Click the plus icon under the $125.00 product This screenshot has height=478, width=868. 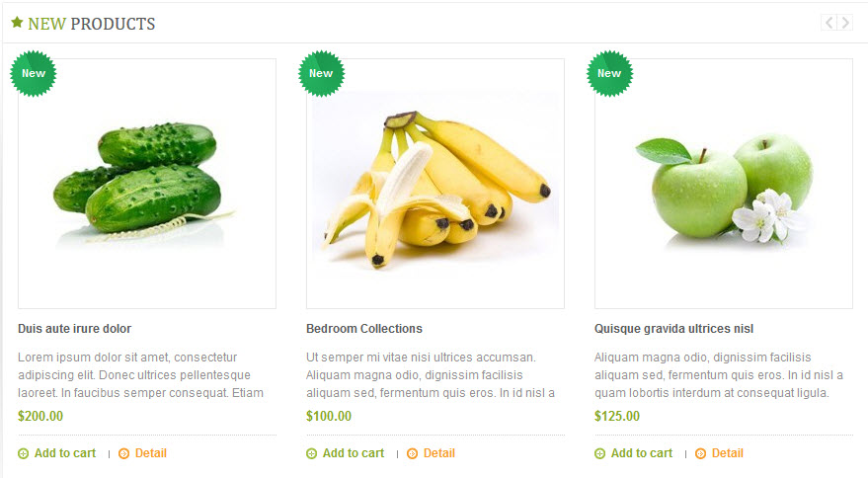tap(600, 453)
